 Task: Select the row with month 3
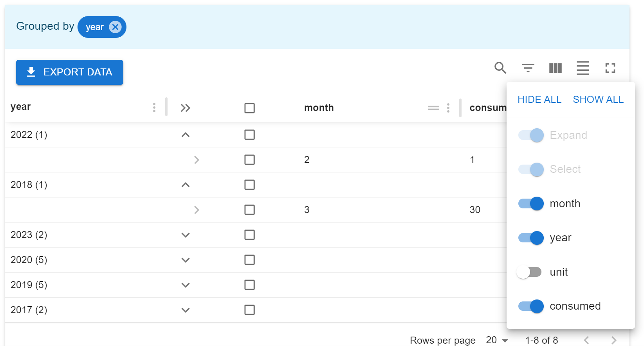[249, 210]
